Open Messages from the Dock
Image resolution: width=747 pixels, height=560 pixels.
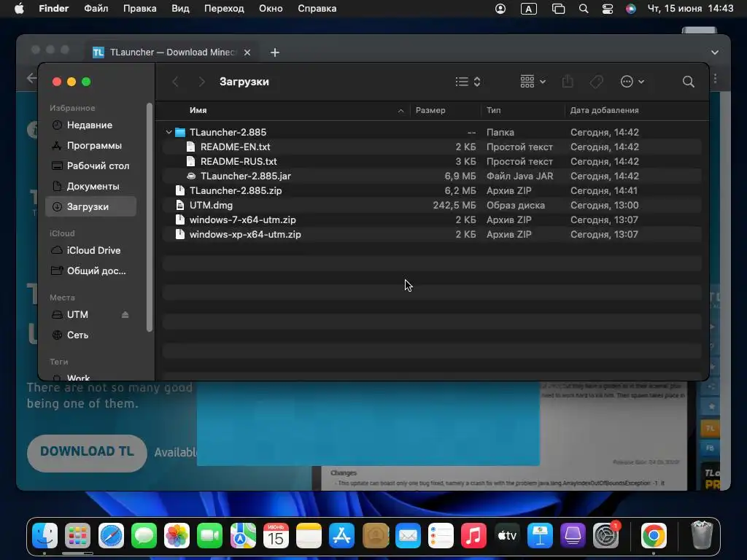click(x=144, y=535)
